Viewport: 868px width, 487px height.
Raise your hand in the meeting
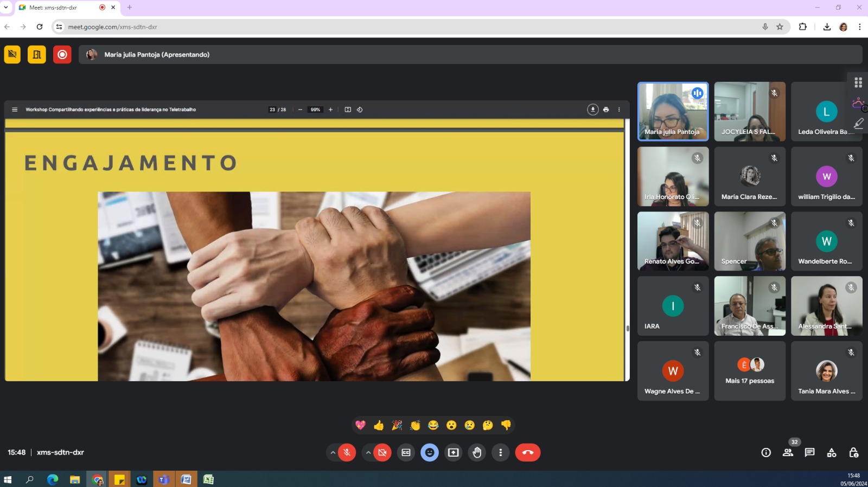pos(477,452)
